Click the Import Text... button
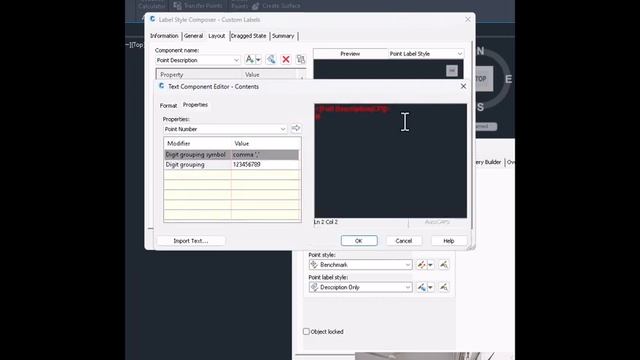This screenshot has height=360, width=640. pyautogui.click(x=191, y=241)
